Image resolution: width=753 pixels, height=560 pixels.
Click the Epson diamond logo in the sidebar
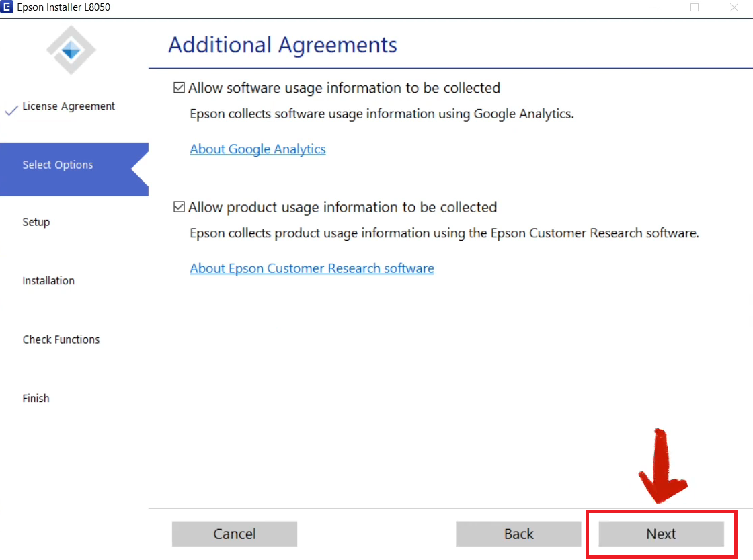71,50
